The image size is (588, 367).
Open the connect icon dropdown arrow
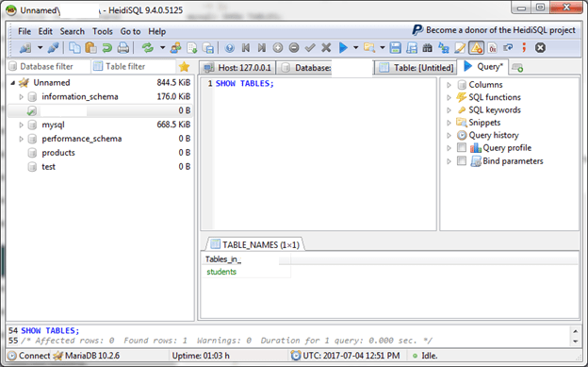pyautogui.click(x=40, y=48)
